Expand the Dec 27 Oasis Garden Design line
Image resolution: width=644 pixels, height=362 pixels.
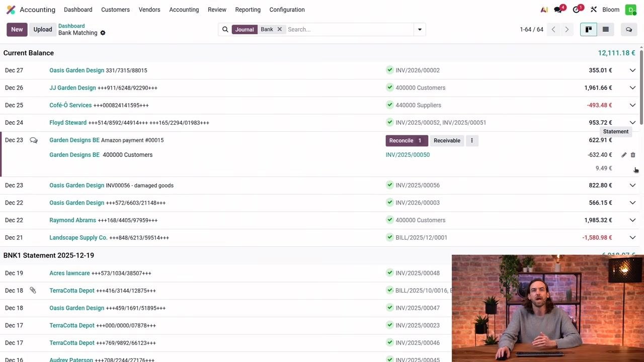click(632, 70)
